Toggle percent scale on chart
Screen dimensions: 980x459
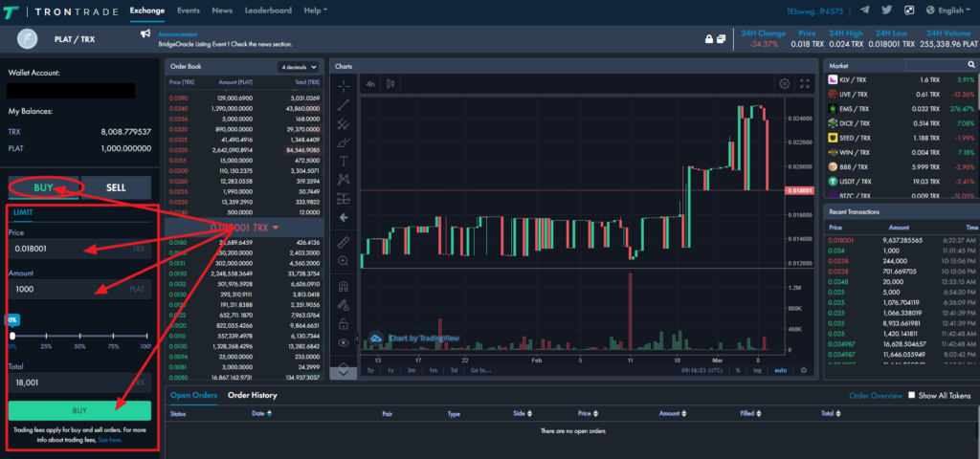738,370
